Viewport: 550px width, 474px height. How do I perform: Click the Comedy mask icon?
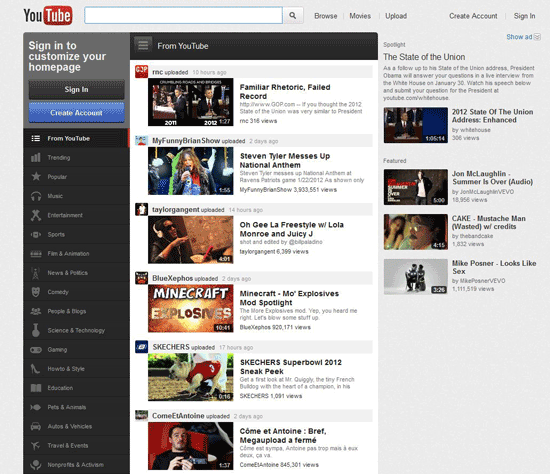click(36, 292)
